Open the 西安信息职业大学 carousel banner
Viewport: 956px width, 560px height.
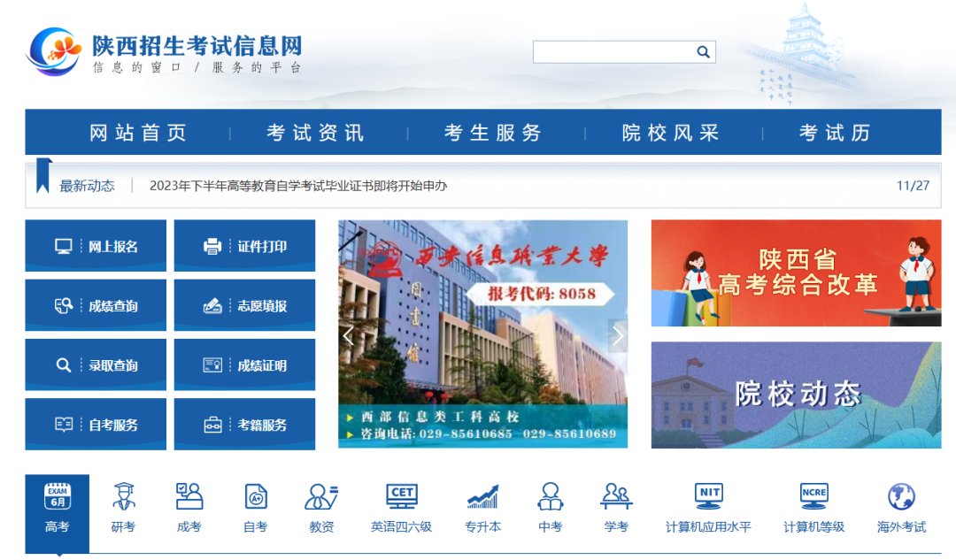point(483,334)
